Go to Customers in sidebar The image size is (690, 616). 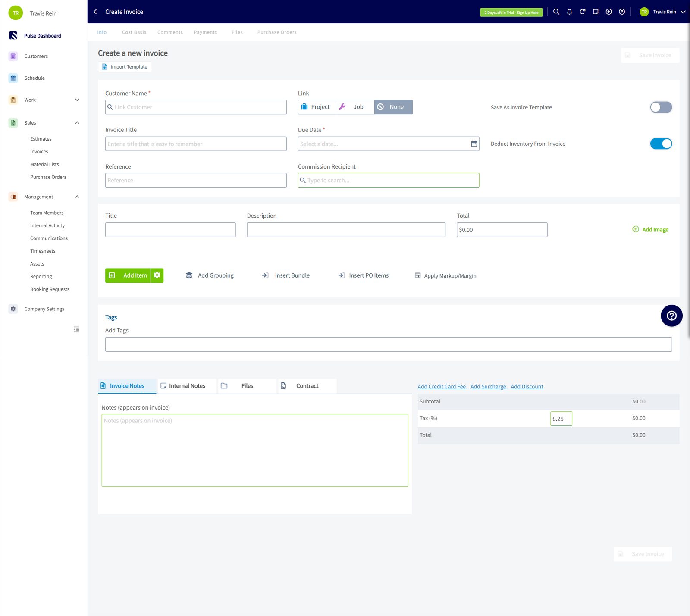[x=36, y=56]
